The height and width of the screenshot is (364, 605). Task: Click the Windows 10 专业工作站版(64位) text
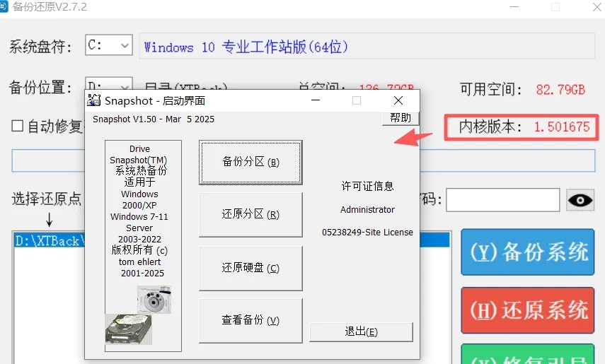(x=246, y=47)
